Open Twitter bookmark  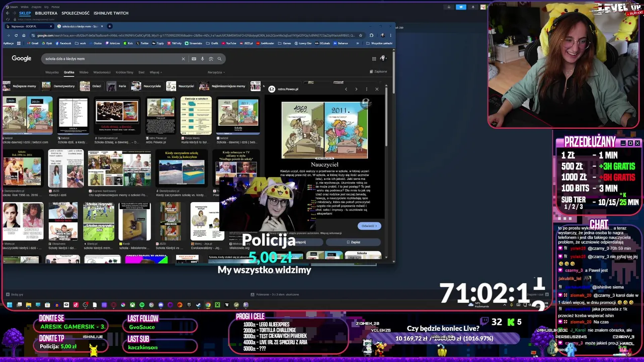tap(142, 43)
